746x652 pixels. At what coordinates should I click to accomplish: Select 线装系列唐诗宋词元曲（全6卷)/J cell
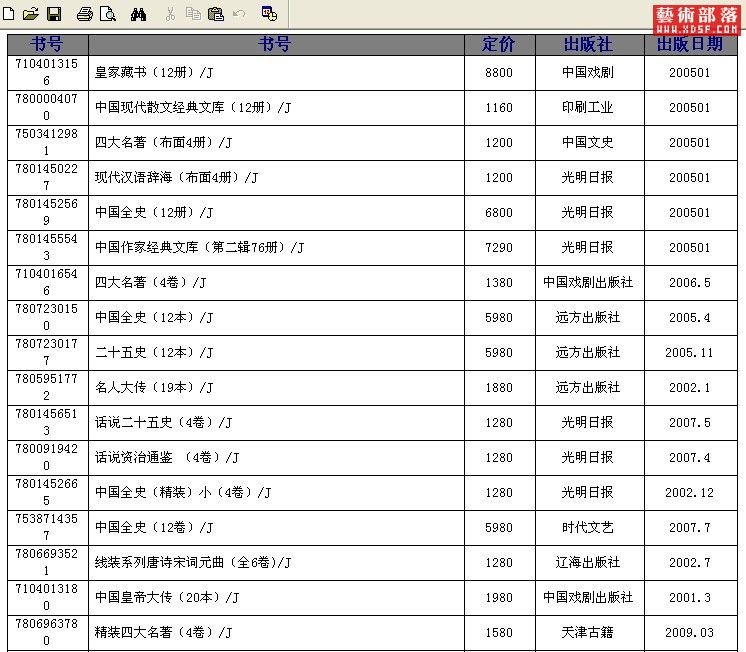276,563
